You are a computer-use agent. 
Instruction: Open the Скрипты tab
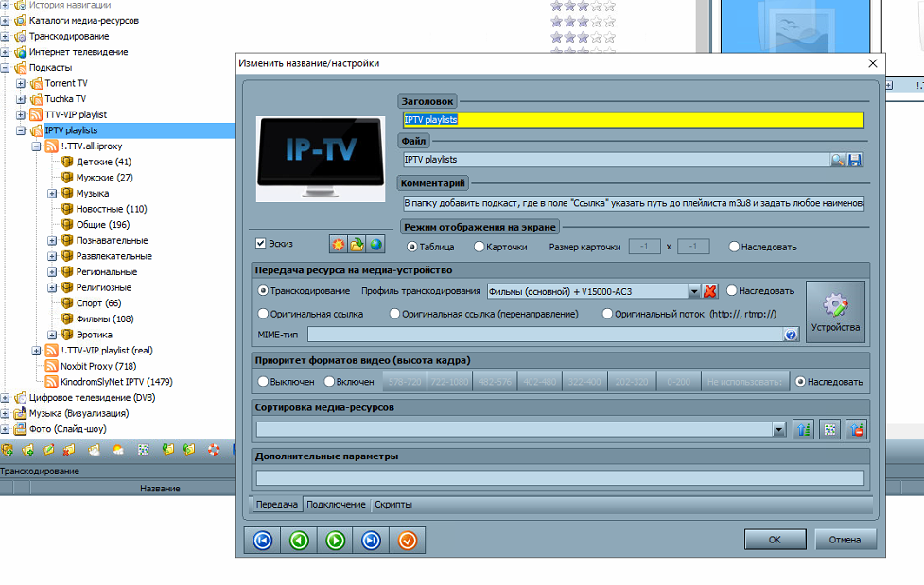(393, 504)
